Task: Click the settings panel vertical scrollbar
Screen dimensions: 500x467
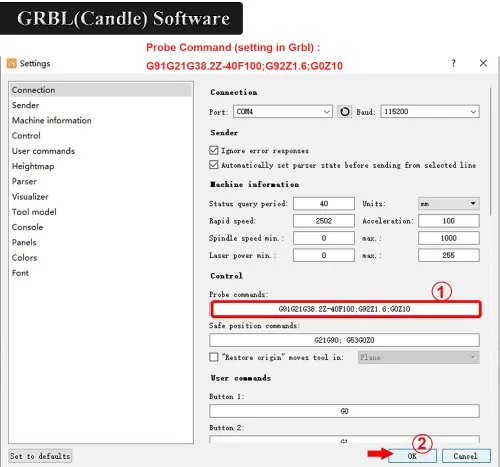Action: pyautogui.click(x=491, y=152)
